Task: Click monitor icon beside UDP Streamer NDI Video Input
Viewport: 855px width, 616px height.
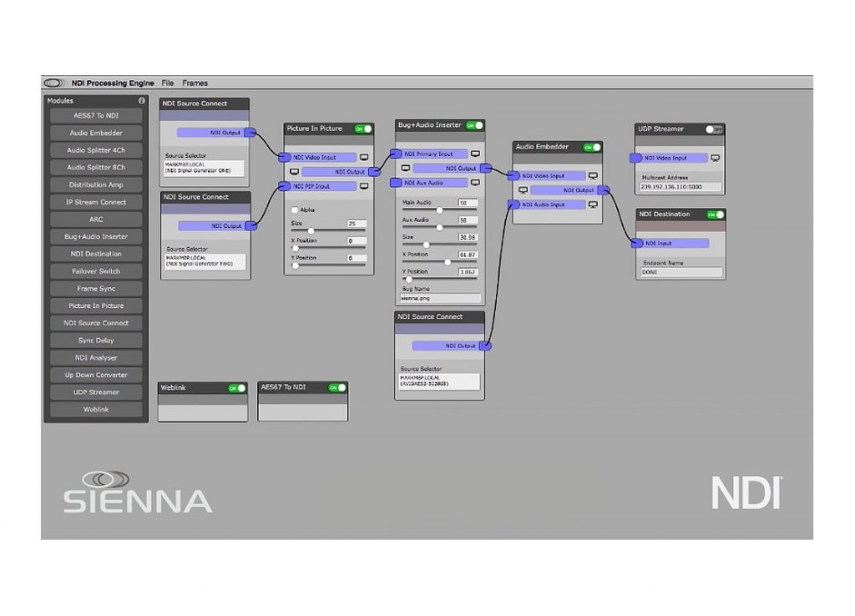Action: click(715, 158)
